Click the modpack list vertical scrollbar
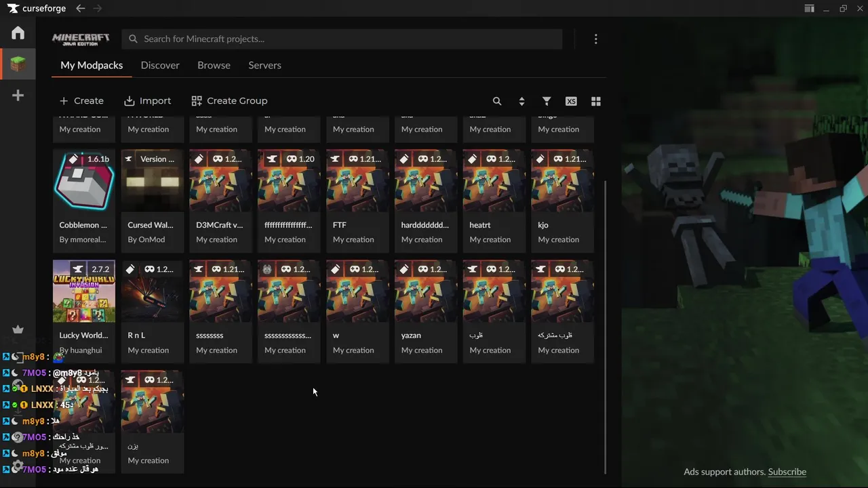868x488 pixels. click(x=605, y=327)
